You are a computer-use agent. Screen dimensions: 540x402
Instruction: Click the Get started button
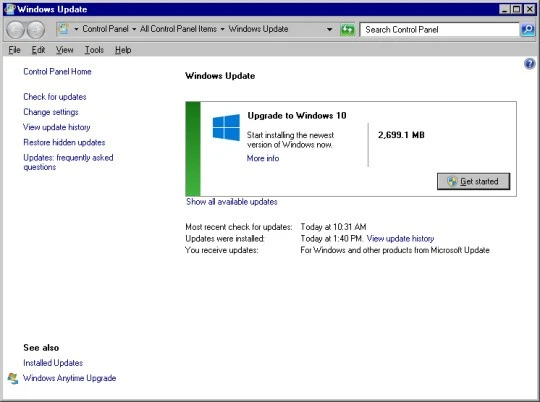tap(474, 181)
